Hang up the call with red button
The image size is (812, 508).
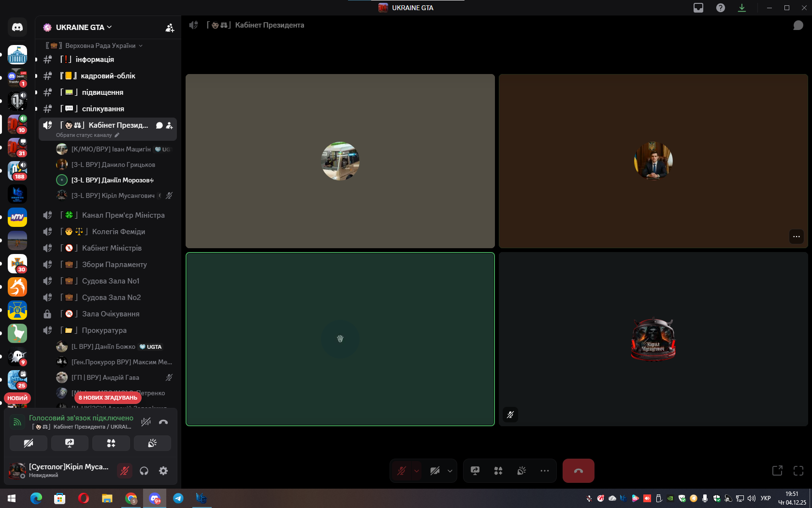(579, 471)
